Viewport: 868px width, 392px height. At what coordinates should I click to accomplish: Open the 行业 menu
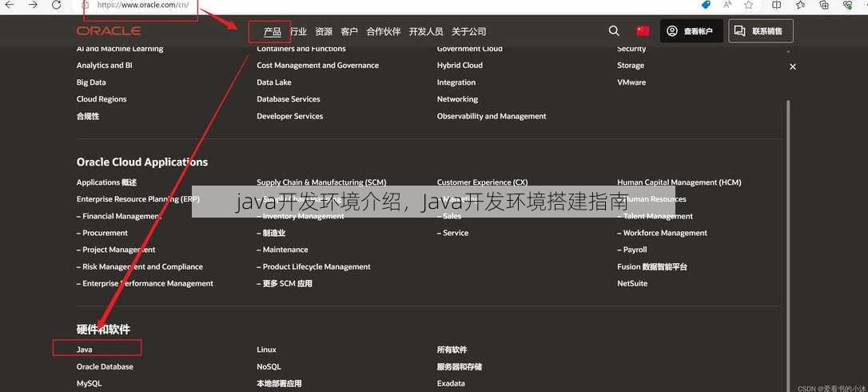coord(298,32)
